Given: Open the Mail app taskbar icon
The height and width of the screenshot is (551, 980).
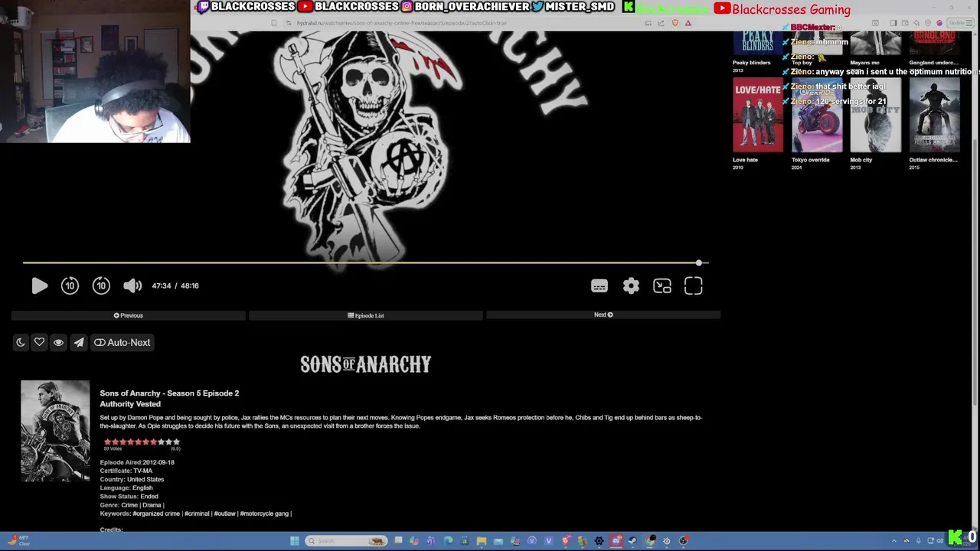Looking at the screenshot, I should [498, 541].
